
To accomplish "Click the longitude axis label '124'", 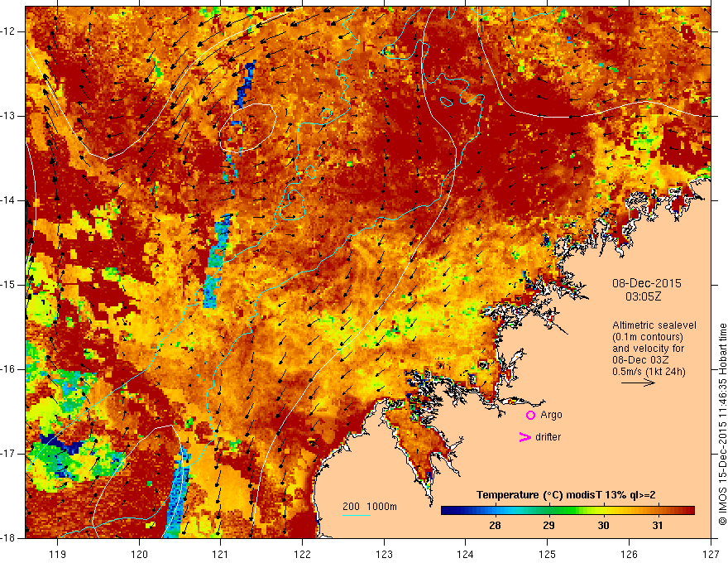I will coord(466,554).
